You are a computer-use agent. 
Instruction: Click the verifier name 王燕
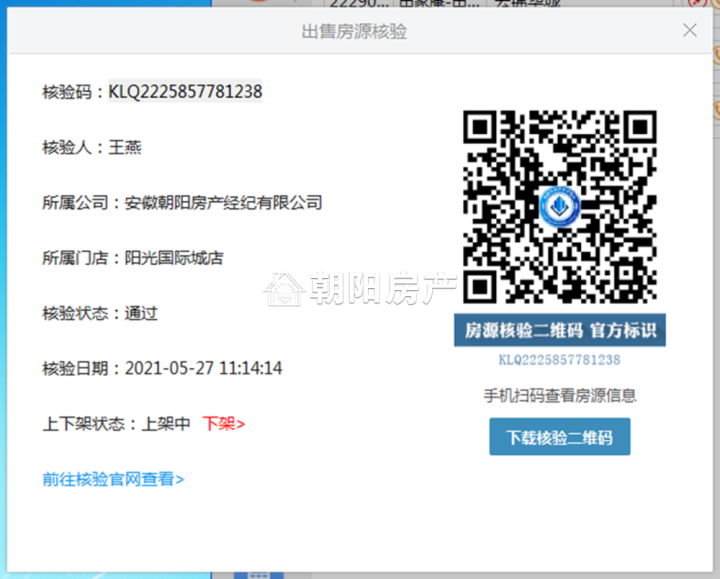coord(125,147)
